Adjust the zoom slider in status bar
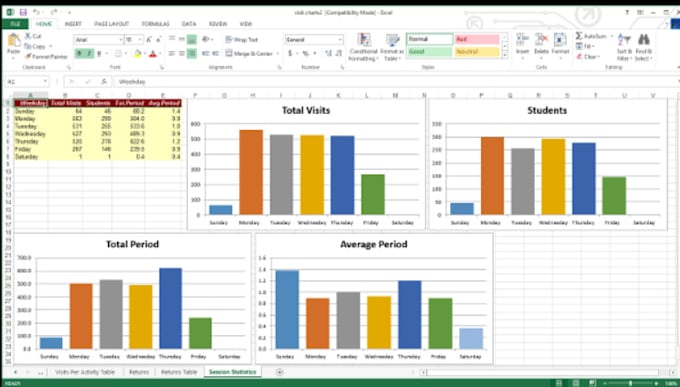 [631, 383]
